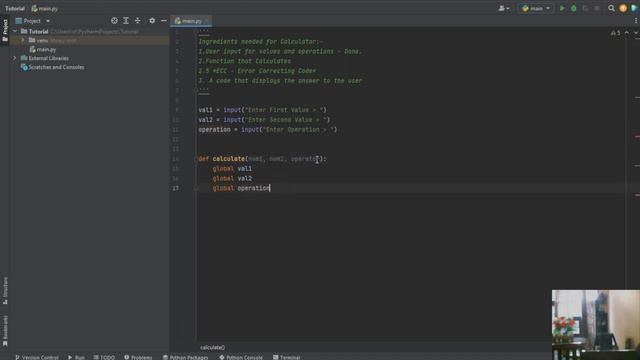
Task: Click main.py breadcrumb in navigation bar
Action: [x=45, y=8]
